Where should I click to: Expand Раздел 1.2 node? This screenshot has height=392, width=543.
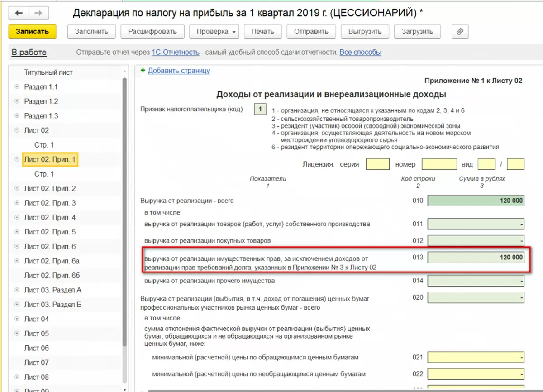coord(17,101)
